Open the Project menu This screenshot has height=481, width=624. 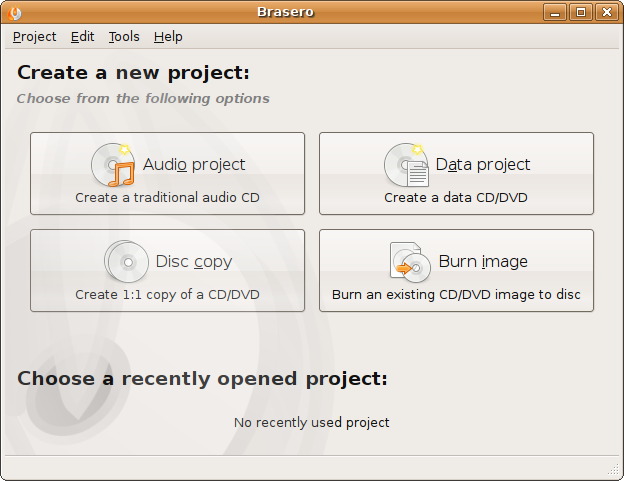point(34,36)
